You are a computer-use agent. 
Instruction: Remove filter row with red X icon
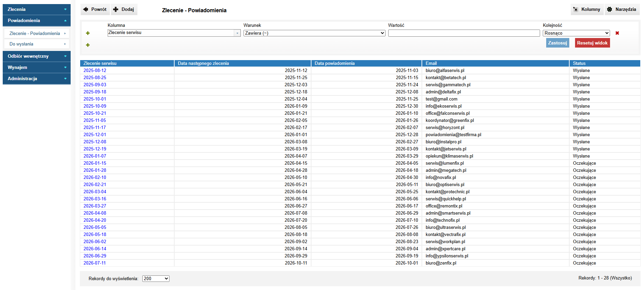pyautogui.click(x=617, y=33)
